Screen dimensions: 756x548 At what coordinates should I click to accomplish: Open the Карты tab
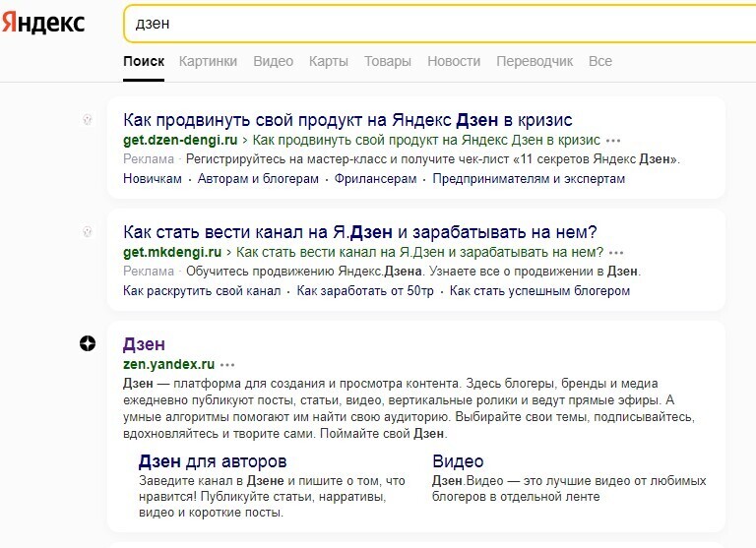(x=329, y=61)
